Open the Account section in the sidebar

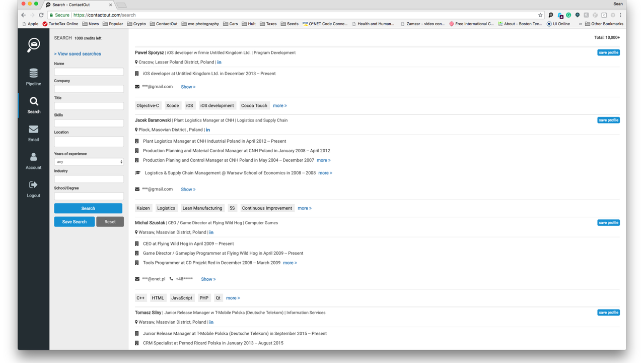coord(33,160)
